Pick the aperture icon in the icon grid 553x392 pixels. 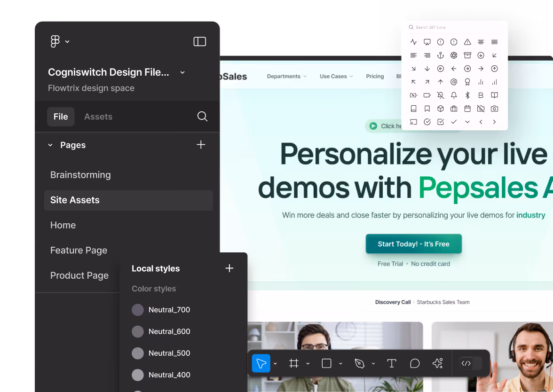pyautogui.click(x=454, y=55)
